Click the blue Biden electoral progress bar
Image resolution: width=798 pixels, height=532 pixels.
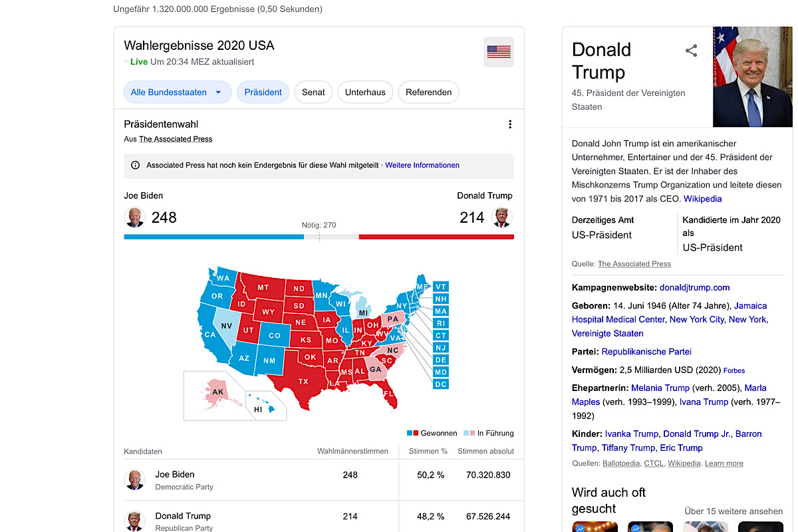(213, 237)
